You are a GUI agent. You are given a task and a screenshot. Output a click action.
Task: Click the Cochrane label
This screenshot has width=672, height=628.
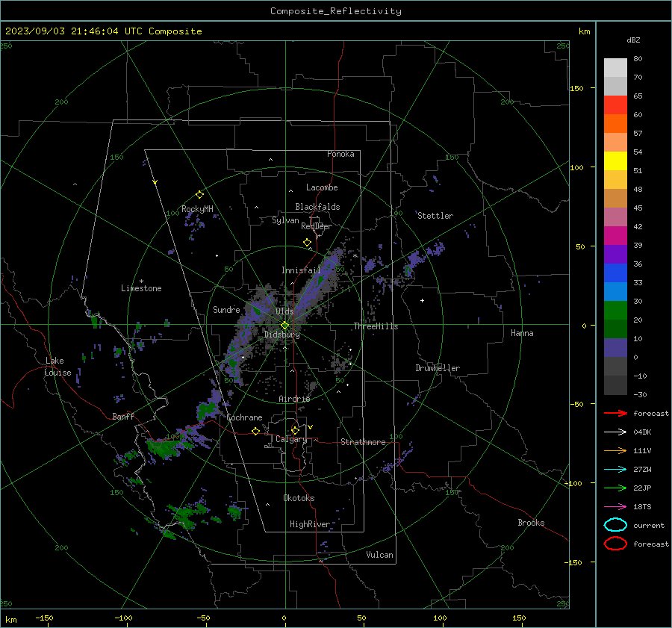click(244, 417)
